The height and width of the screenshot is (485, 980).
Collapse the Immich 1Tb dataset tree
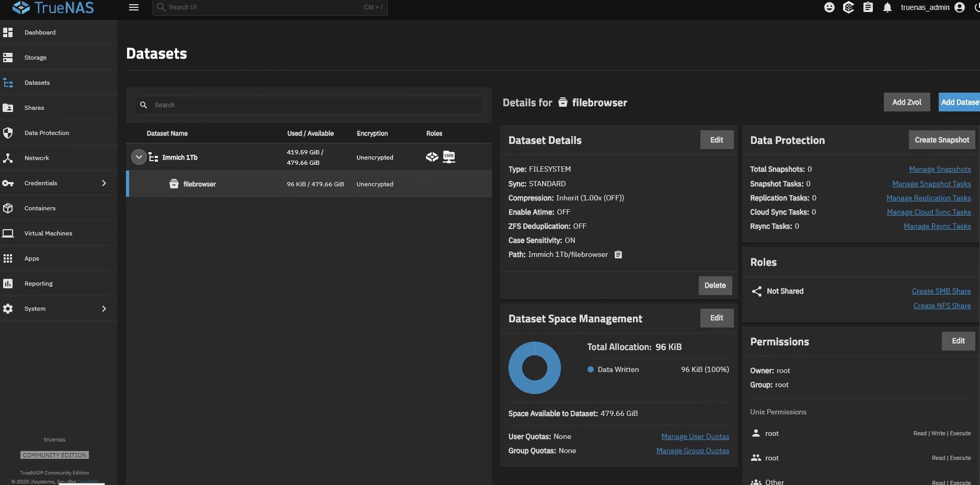pos(139,157)
